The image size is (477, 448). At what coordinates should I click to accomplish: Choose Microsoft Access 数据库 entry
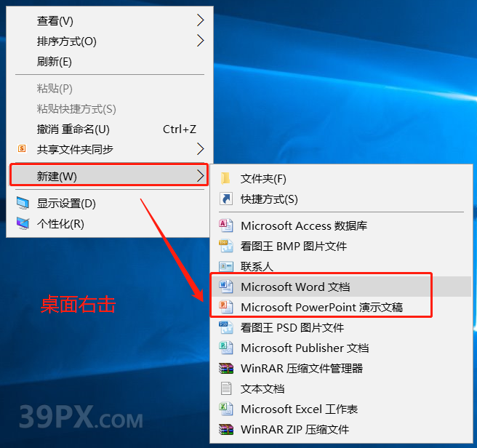pos(341,225)
